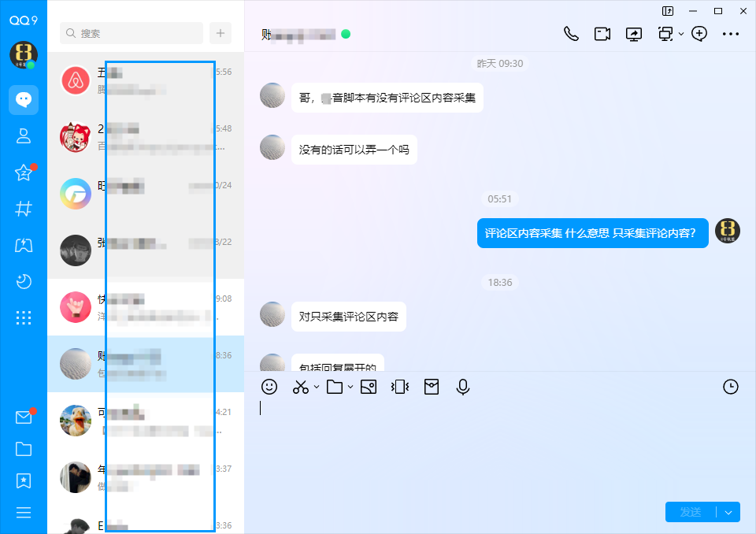This screenshot has height=534, width=756.
Task: Send an image from gallery
Action: click(368, 387)
